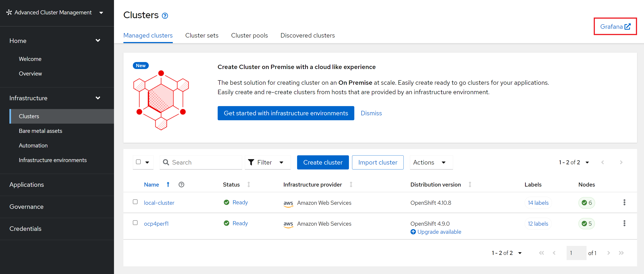Switch to the Cluster sets tab
644x274 pixels.
202,35
